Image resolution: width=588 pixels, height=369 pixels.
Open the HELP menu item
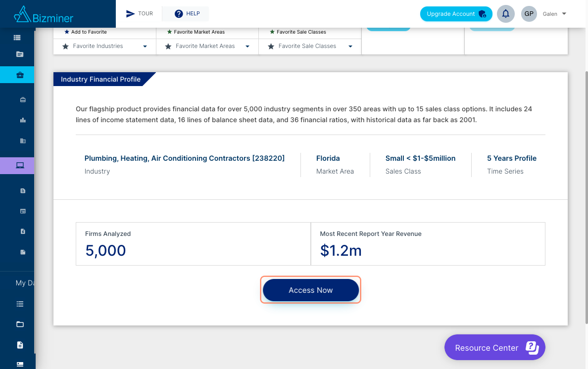(187, 14)
